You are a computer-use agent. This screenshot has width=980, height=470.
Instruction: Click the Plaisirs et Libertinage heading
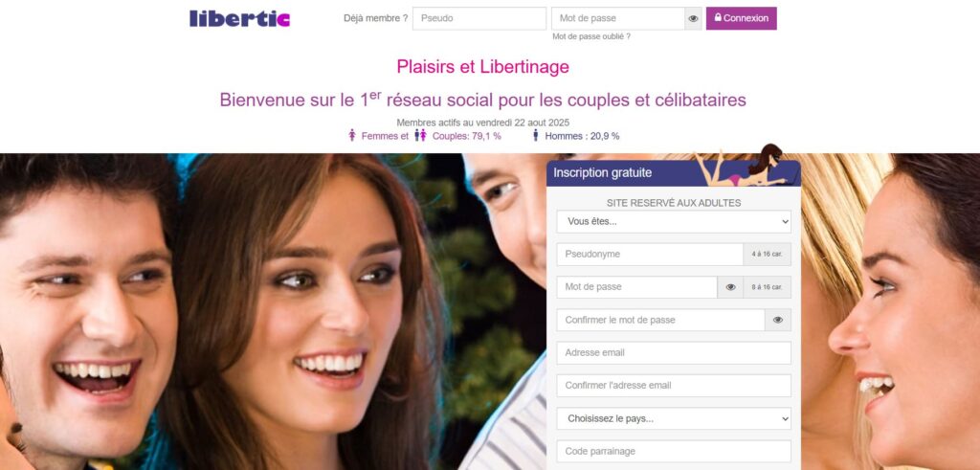click(x=483, y=67)
